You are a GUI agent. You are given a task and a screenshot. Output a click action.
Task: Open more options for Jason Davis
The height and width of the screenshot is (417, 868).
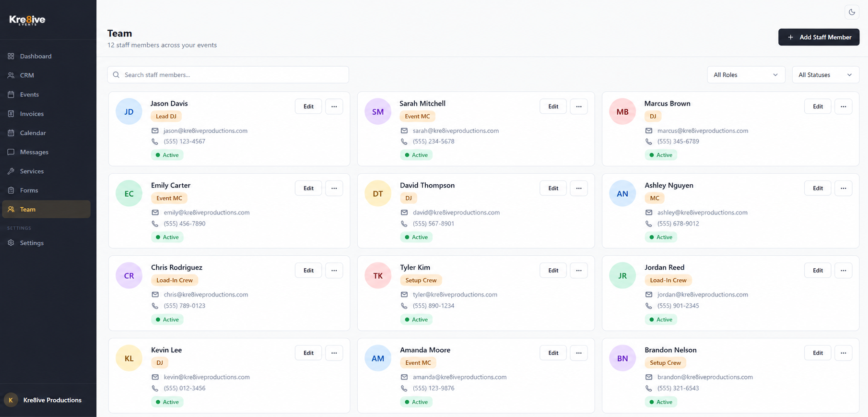click(x=334, y=107)
